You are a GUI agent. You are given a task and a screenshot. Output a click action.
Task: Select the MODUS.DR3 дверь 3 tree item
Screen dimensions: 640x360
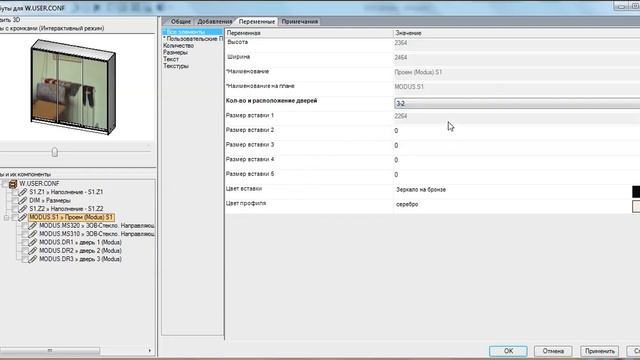click(80, 259)
